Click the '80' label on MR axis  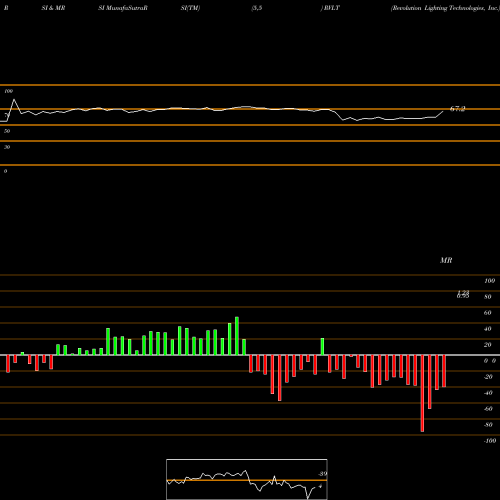coord(488,297)
